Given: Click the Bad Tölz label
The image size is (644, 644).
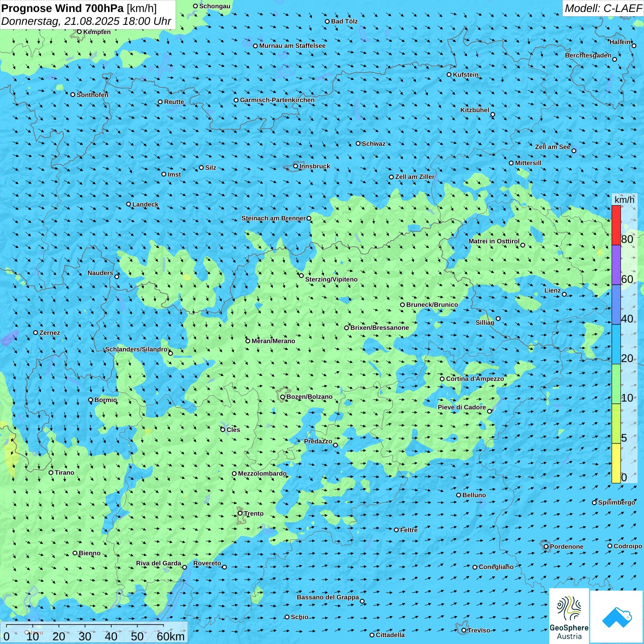Looking at the screenshot, I should tap(344, 21).
